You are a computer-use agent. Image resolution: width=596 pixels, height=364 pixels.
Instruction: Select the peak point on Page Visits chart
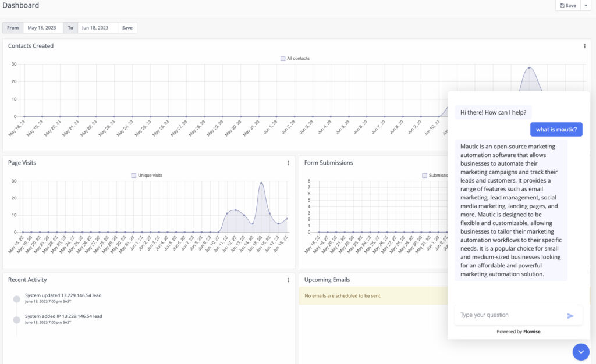[x=261, y=183]
